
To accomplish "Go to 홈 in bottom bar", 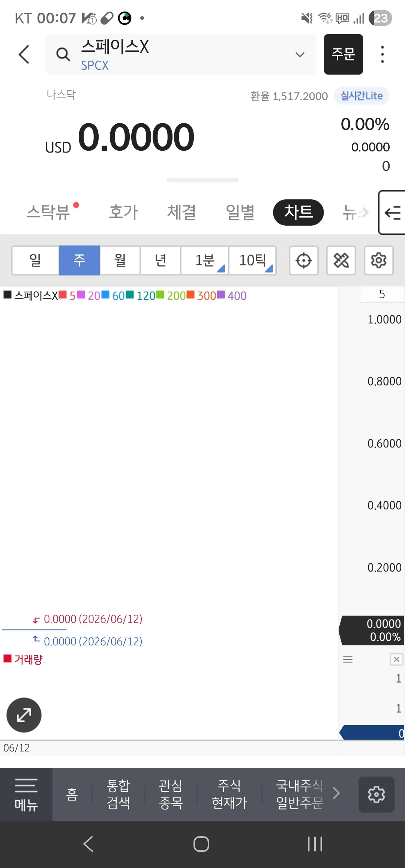I will pyautogui.click(x=72, y=794).
